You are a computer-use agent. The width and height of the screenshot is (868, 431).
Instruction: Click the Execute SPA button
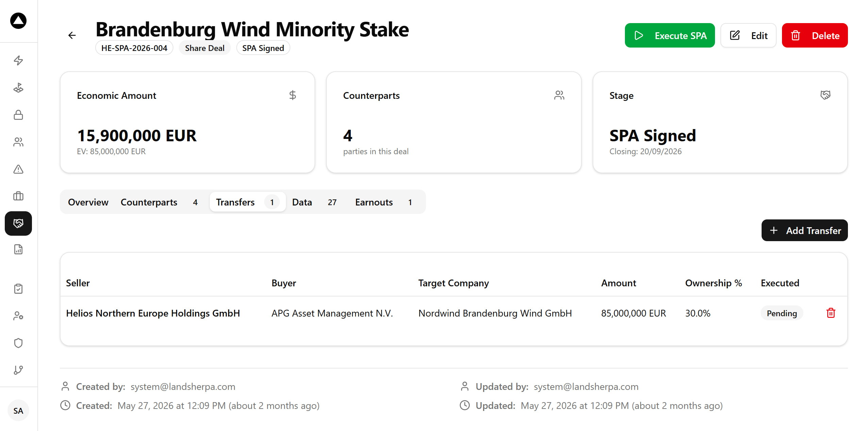670,35
